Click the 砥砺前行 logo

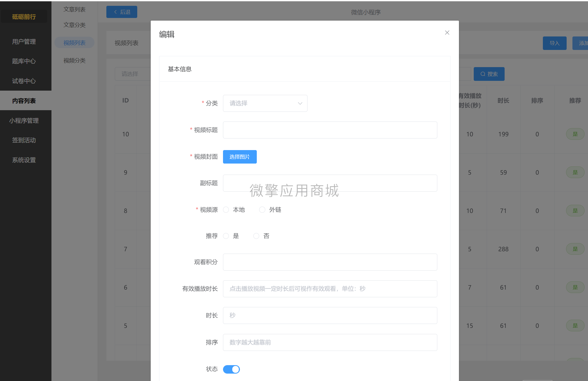pyautogui.click(x=24, y=17)
